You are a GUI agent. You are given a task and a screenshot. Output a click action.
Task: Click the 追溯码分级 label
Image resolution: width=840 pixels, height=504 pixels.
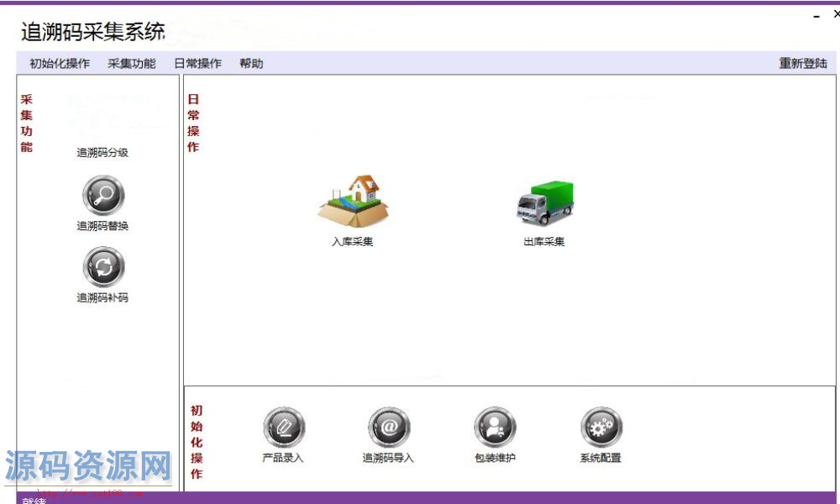coord(102,153)
